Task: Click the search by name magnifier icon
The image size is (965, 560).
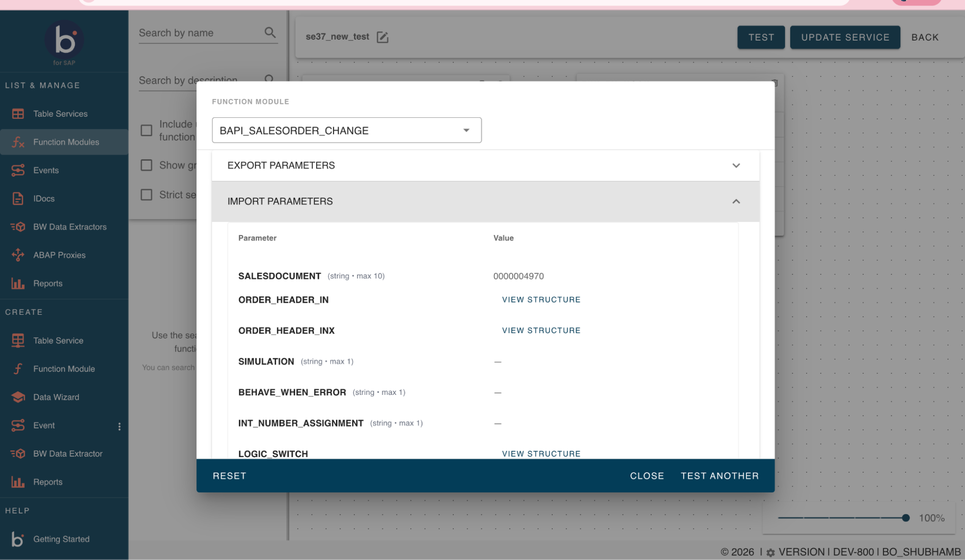Action: click(x=270, y=32)
